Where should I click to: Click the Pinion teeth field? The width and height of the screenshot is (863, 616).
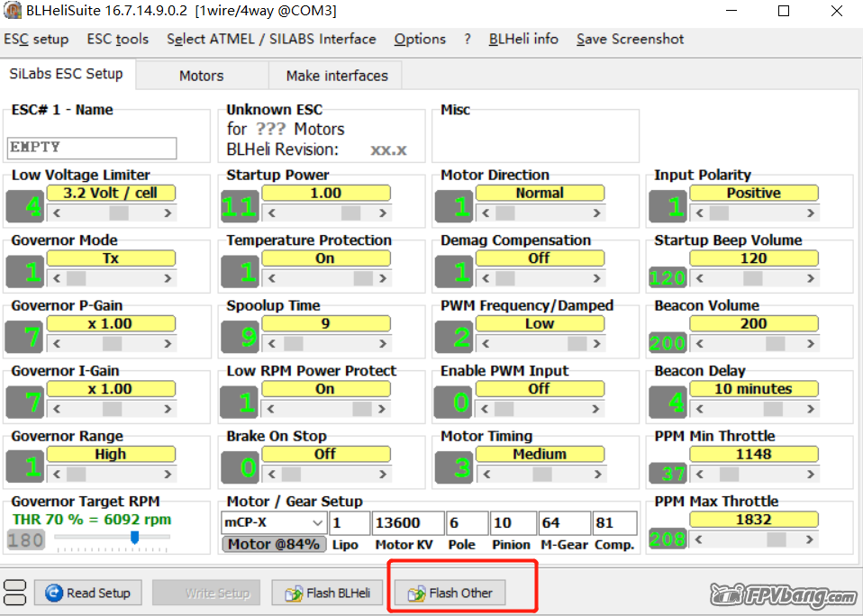[x=513, y=522]
